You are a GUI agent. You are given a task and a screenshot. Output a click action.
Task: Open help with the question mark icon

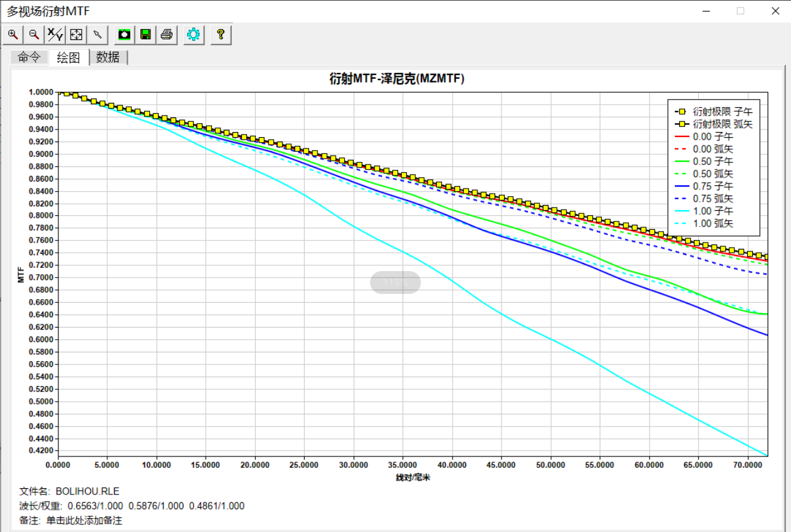click(x=220, y=34)
